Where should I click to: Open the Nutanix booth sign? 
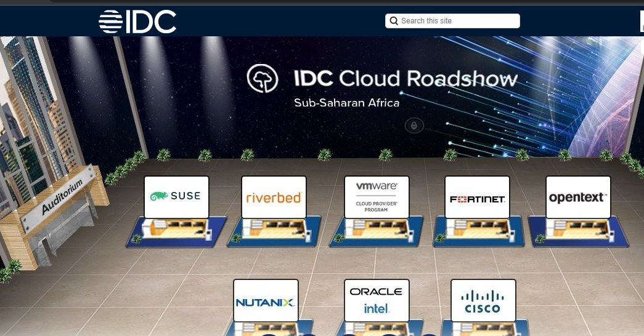(x=266, y=300)
